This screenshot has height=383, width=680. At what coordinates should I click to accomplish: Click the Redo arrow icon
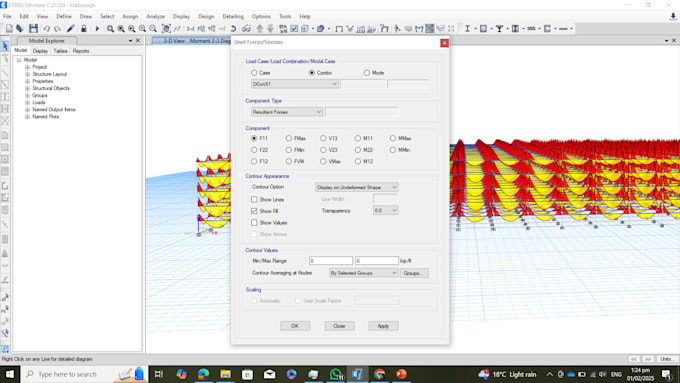(57, 29)
